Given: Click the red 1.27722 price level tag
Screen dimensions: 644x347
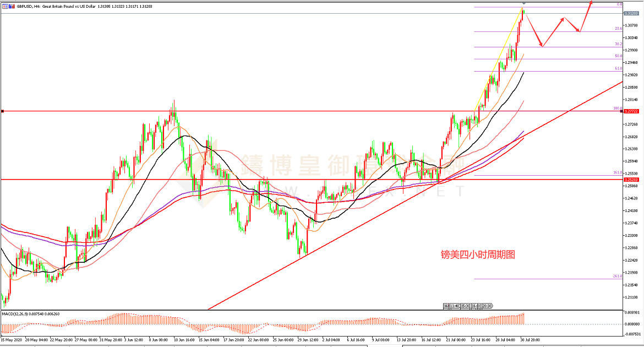Looking at the screenshot, I should pyautogui.click(x=631, y=111).
